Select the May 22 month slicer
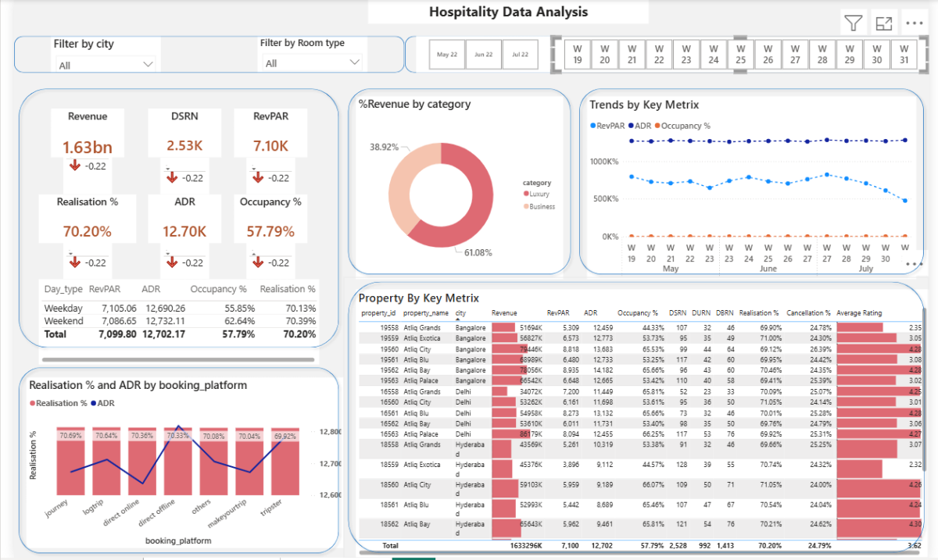 click(x=448, y=55)
